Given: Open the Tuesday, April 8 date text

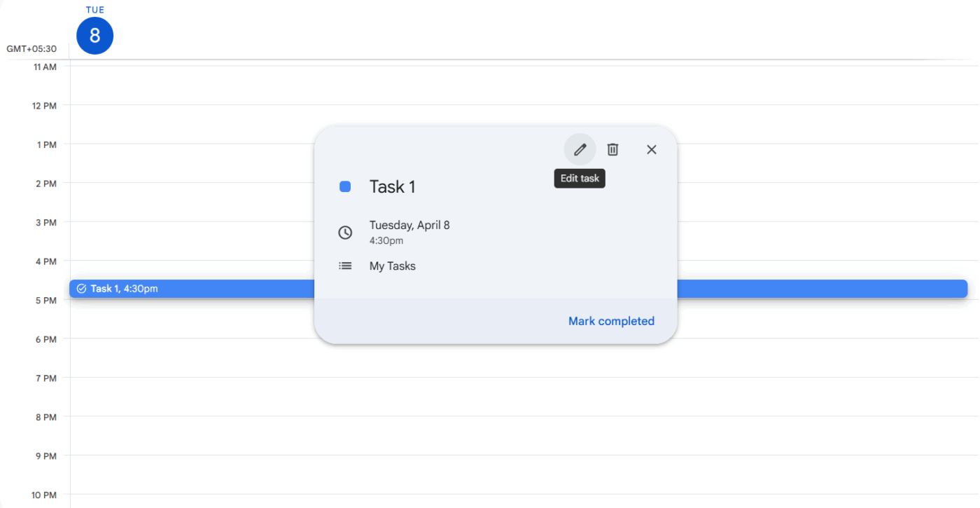Looking at the screenshot, I should (409, 225).
